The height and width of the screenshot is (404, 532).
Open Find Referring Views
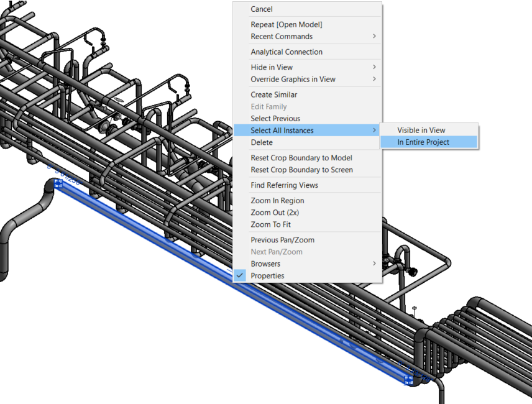click(284, 185)
